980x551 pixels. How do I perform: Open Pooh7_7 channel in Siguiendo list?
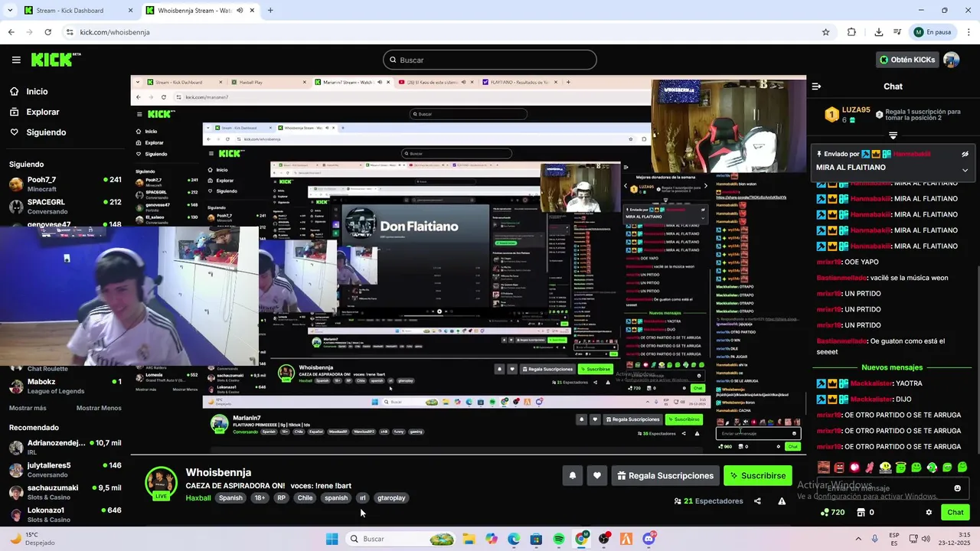pos(65,184)
